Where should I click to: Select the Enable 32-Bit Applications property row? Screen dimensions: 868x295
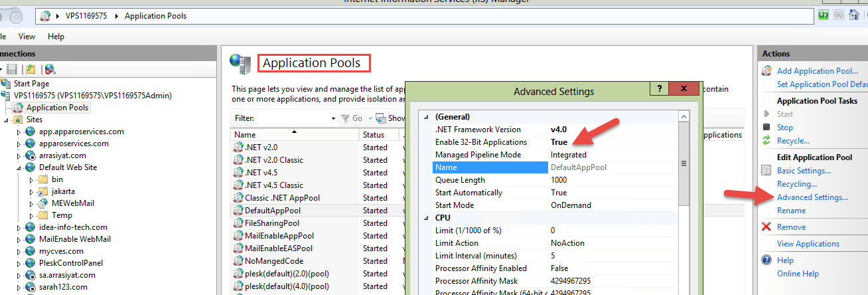tap(555, 142)
